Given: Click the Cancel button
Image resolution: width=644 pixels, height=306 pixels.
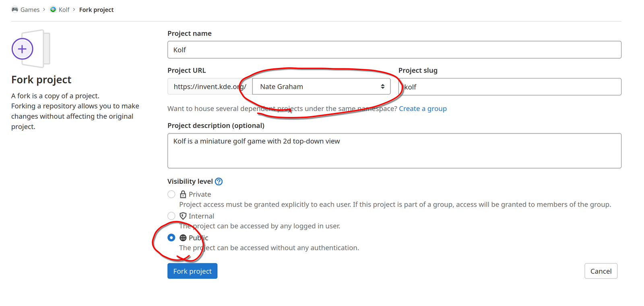Looking at the screenshot, I should [x=601, y=271].
